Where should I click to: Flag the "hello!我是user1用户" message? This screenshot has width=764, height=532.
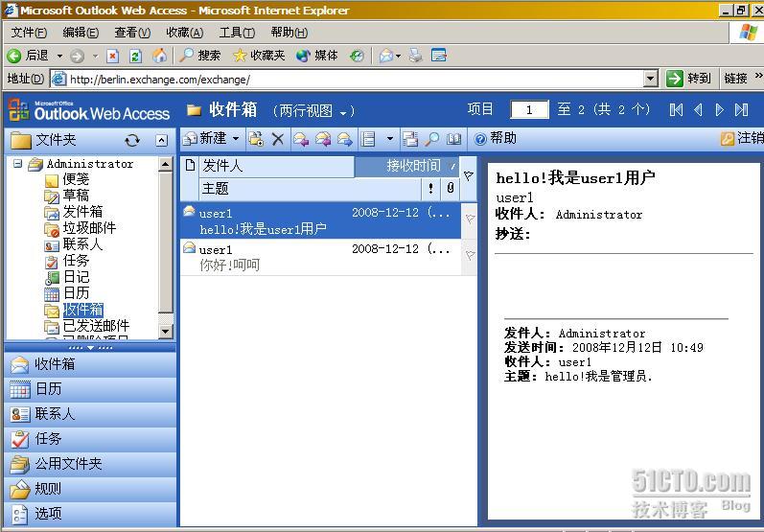(469, 220)
